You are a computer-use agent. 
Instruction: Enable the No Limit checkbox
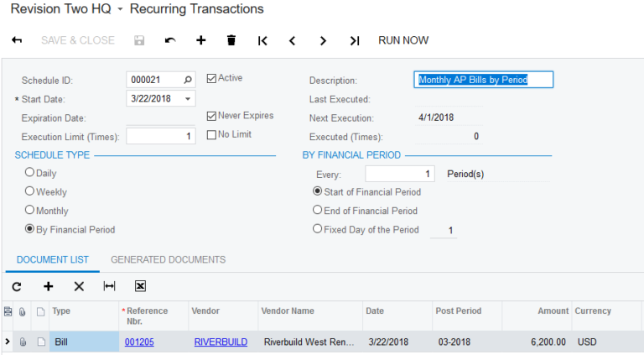(211, 135)
